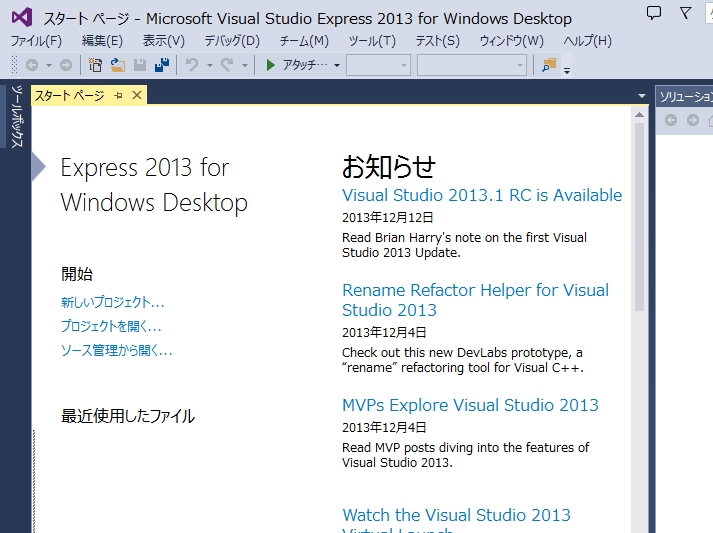Open the Visual Studio 2013.1 RC announcement link
The height and width of the screenshot is (533, 713).
click(x=482, y=195)
